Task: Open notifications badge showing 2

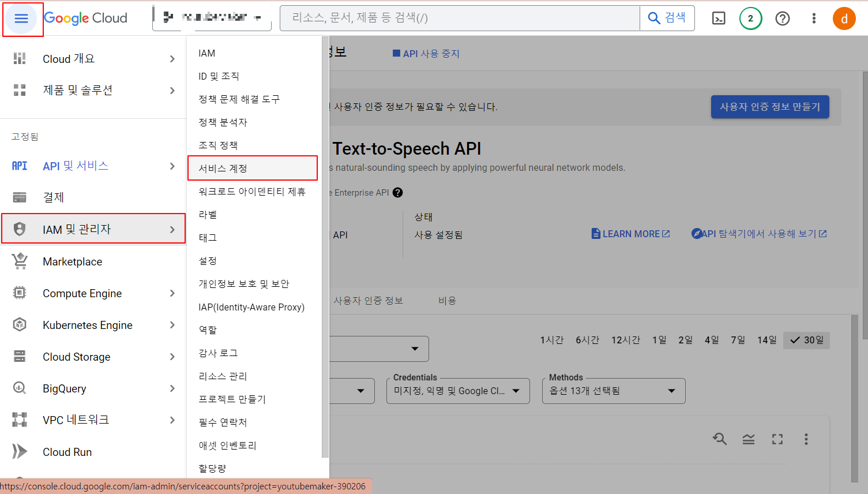Action: (750, 18)
